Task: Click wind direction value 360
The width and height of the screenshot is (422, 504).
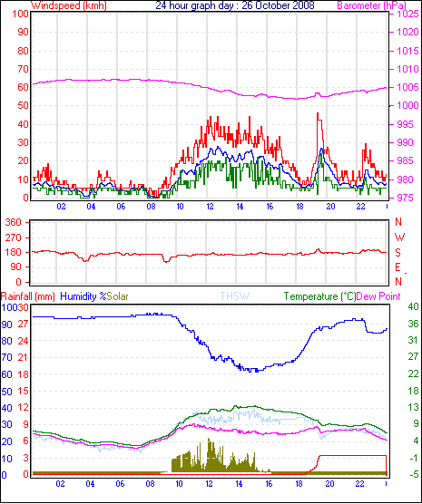Action: click(x=14, y=222)
